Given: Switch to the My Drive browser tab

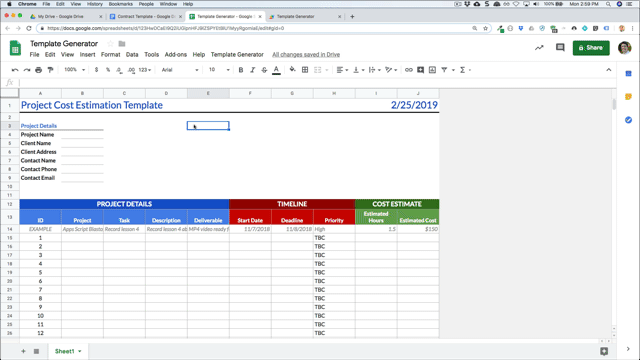Looking at the screenshot, I should coord(65,17).
